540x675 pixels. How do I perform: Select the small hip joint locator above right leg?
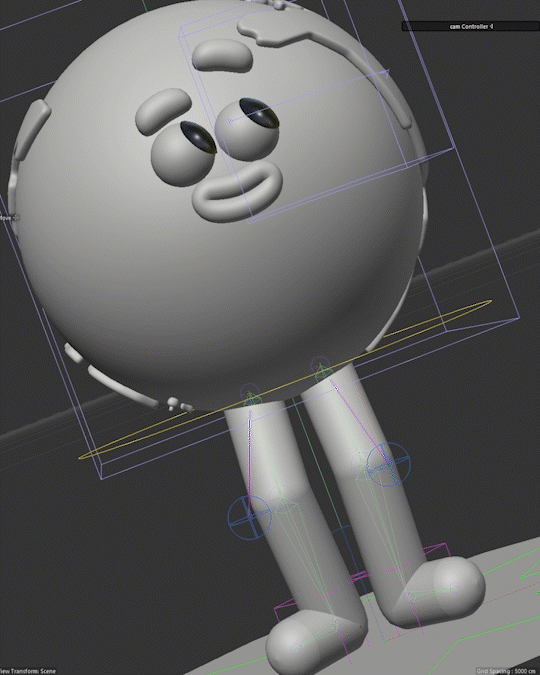click(320, 369)
